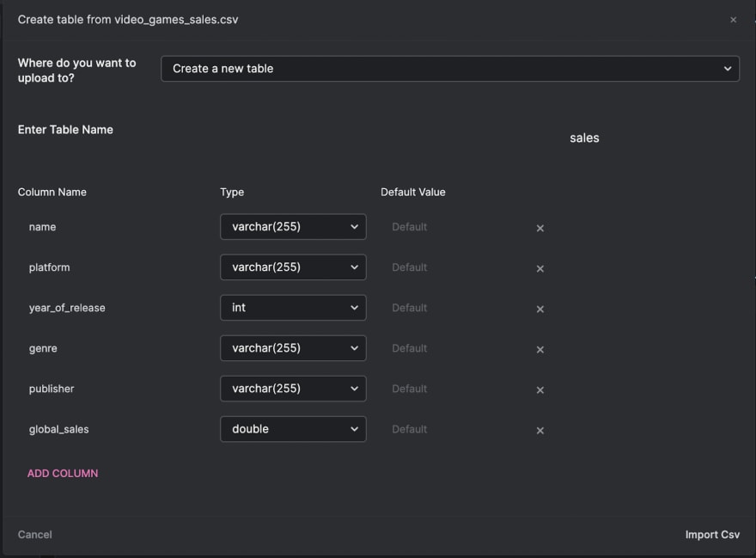Viewport: 756px width, 558px height.
Task: Open the genre type dropdown
Action: (x=293, y=348)
